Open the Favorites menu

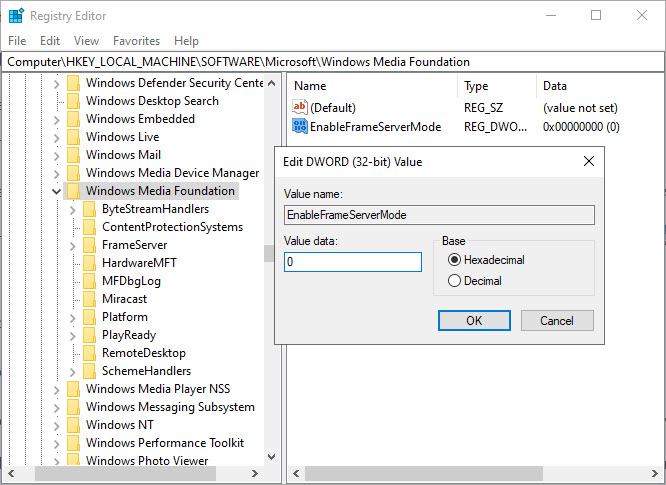coord(136,41)
